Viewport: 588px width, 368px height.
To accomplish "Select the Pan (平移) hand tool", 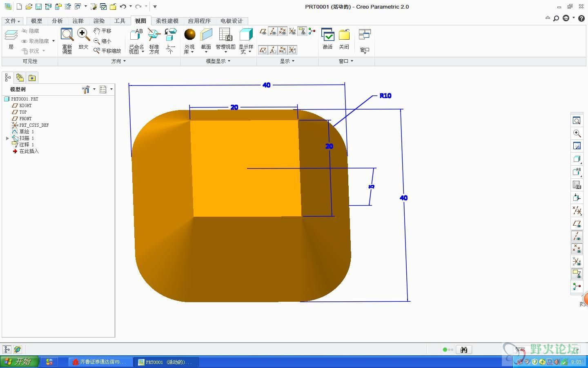I will (102, 31).
